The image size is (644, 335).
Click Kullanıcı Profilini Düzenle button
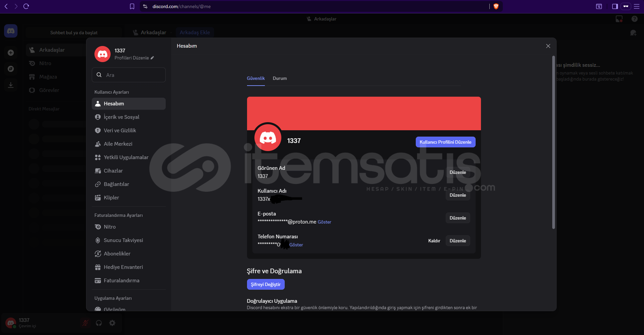pyautogui.click(x=445, y=142)
